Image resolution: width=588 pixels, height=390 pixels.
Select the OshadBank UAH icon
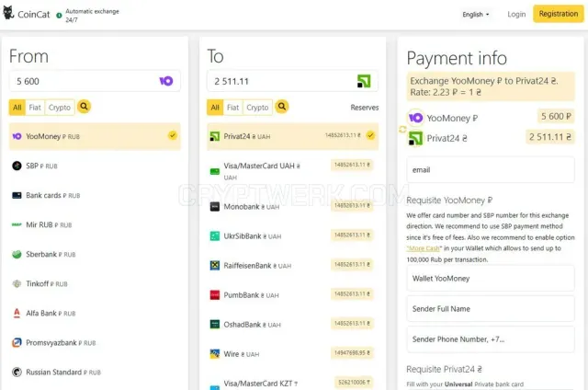tap(214, 325)
